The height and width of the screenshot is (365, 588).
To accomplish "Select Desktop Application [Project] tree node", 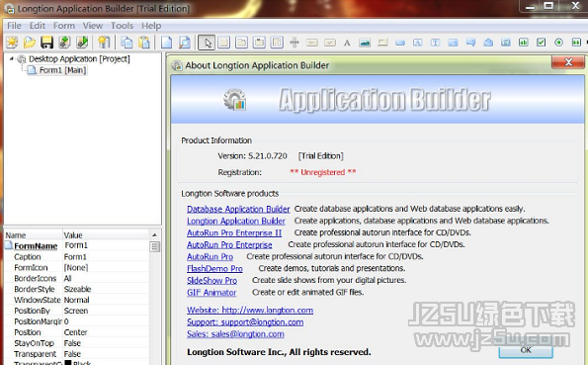I will [x=79, y=59].
